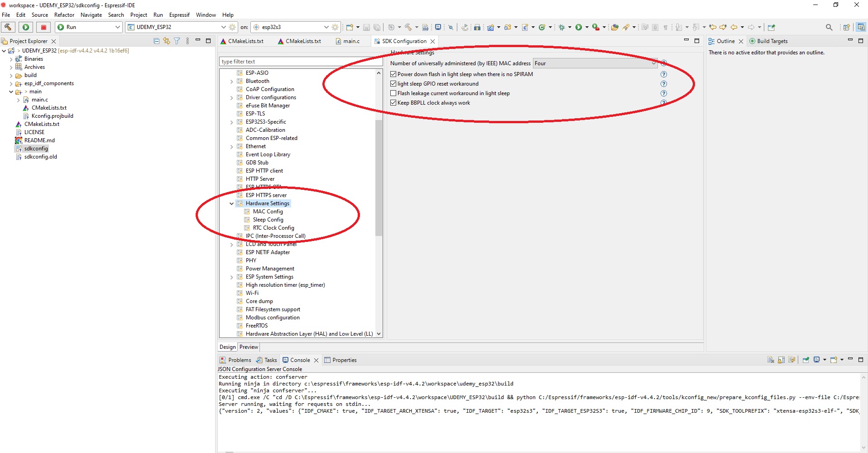The width and height of the screenshot is (868, 453).
Task: Open help for light sleep GPIO reset workaround
Action: coord(664,84)
